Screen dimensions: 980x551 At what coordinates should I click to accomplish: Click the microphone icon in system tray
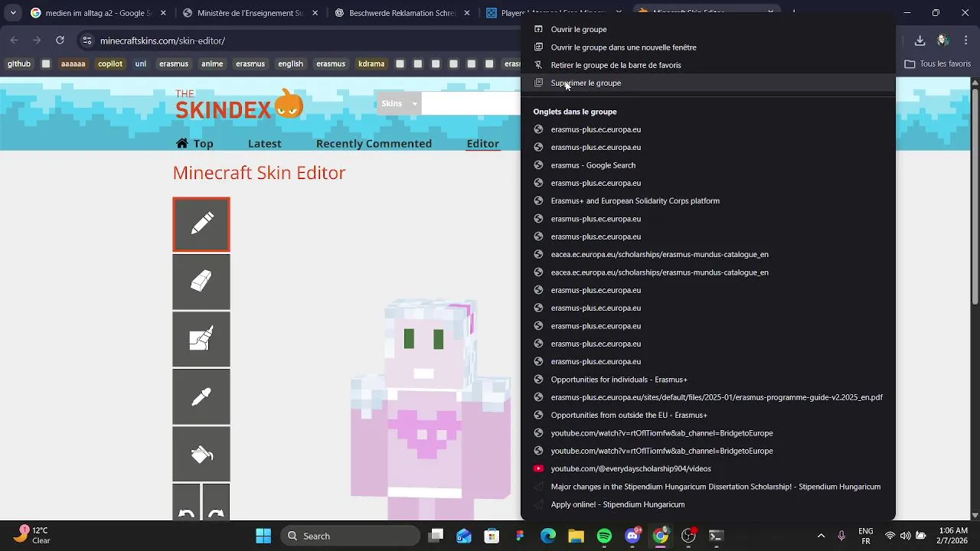point(841,536)
